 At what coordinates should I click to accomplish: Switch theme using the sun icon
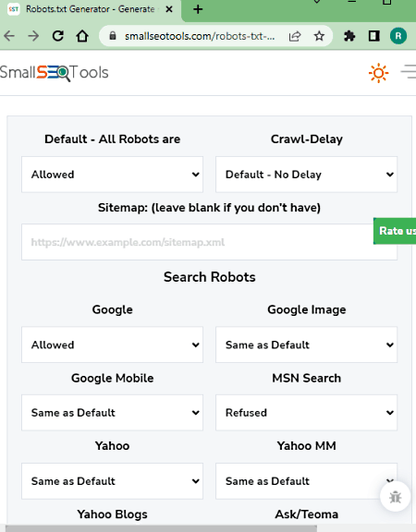(x=378, y=73)
